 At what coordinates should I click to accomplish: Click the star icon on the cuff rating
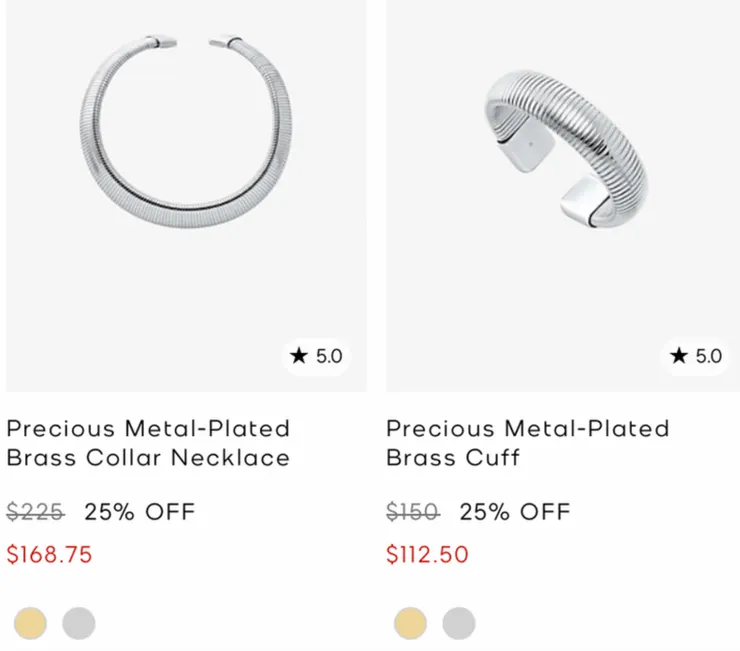(x=679, y=356)
